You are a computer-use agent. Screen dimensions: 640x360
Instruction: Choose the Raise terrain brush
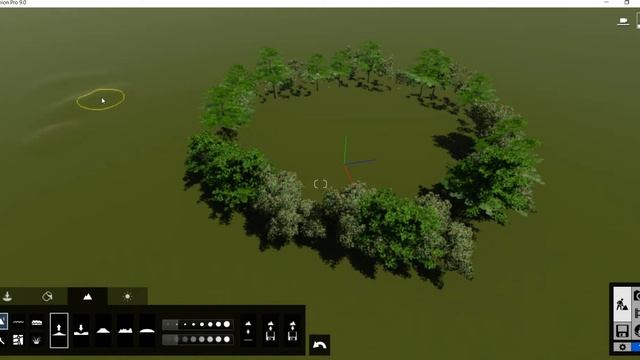point(59,331)
